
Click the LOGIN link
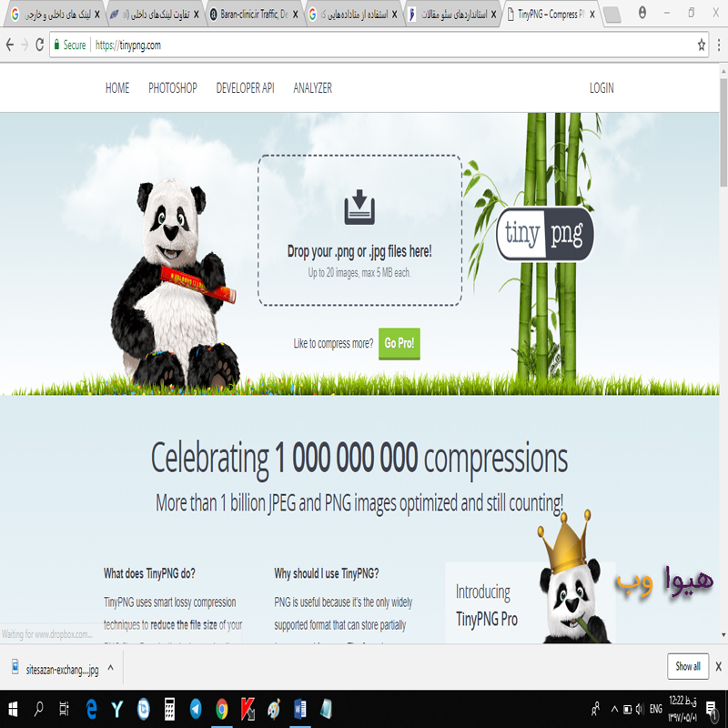coord(602,87)
